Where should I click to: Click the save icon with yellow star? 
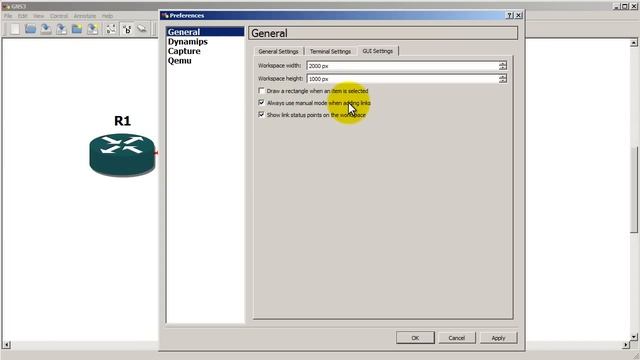click(92, 29)
